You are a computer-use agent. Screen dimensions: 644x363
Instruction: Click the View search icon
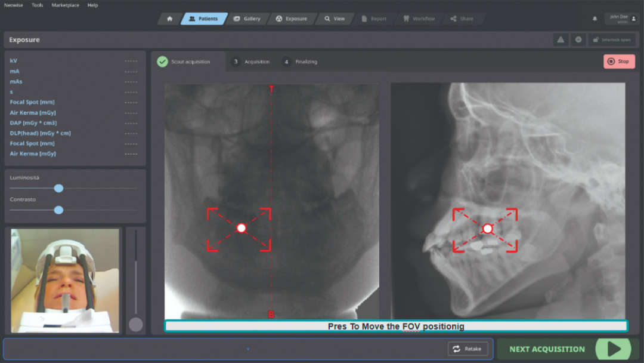click(x=327, y=19)
